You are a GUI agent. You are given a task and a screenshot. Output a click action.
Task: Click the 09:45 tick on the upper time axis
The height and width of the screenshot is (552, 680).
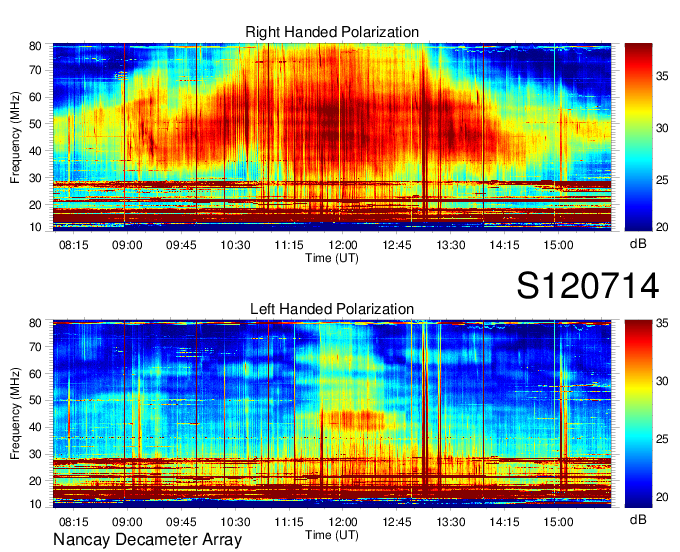181,245
